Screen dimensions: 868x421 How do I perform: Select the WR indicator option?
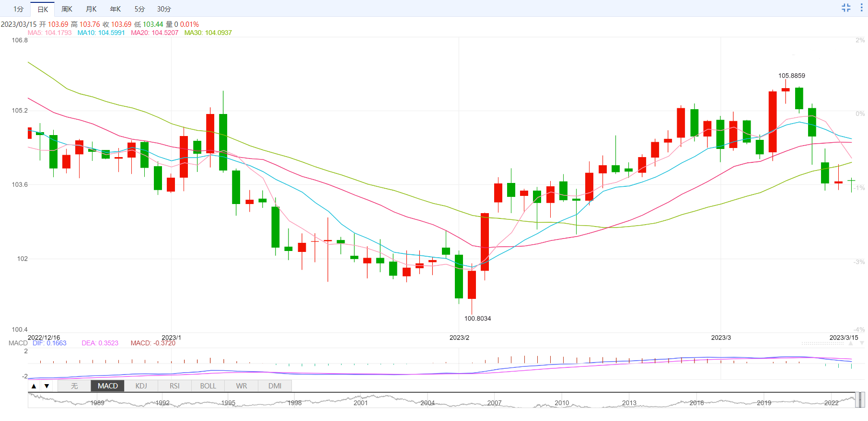(x=242, y=386)
